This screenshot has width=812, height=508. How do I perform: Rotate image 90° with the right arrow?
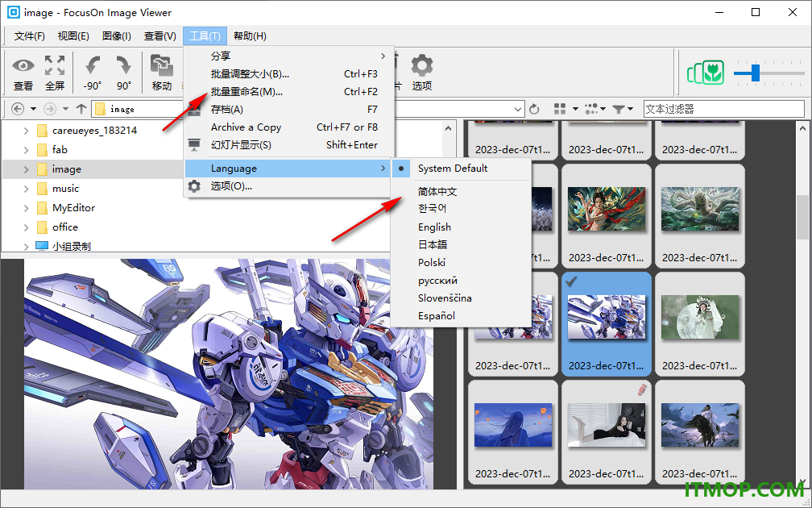tap(123, 66)
